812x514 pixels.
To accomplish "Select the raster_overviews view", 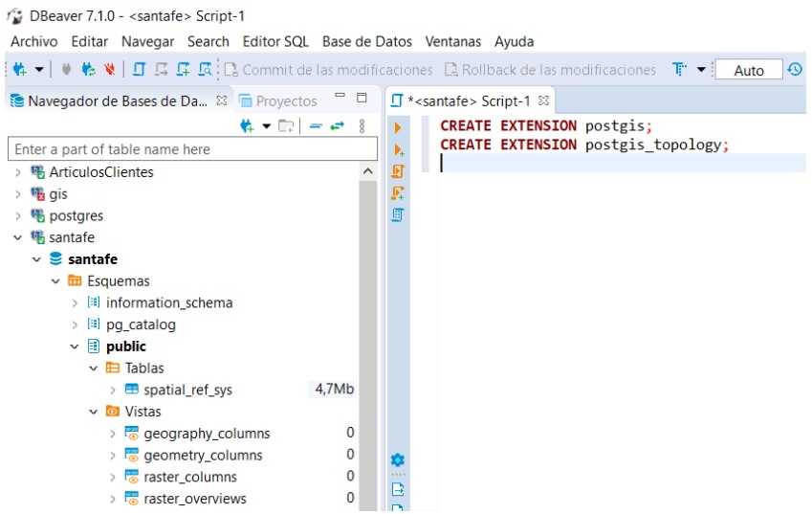I will click(195, 499).
